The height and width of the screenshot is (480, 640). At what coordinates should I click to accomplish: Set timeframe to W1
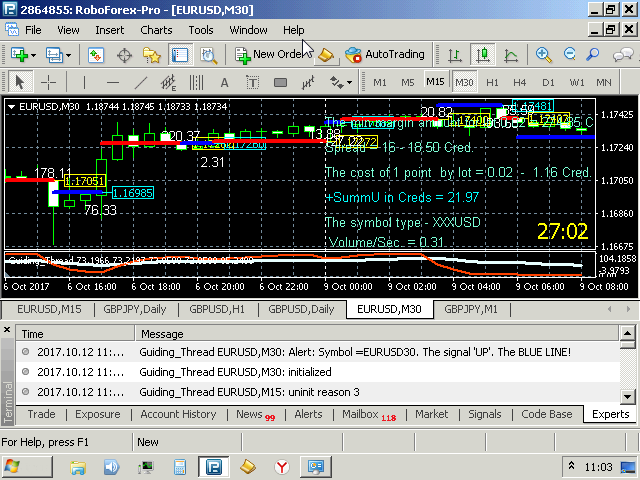pyautogui.click(x=577, y=82)
